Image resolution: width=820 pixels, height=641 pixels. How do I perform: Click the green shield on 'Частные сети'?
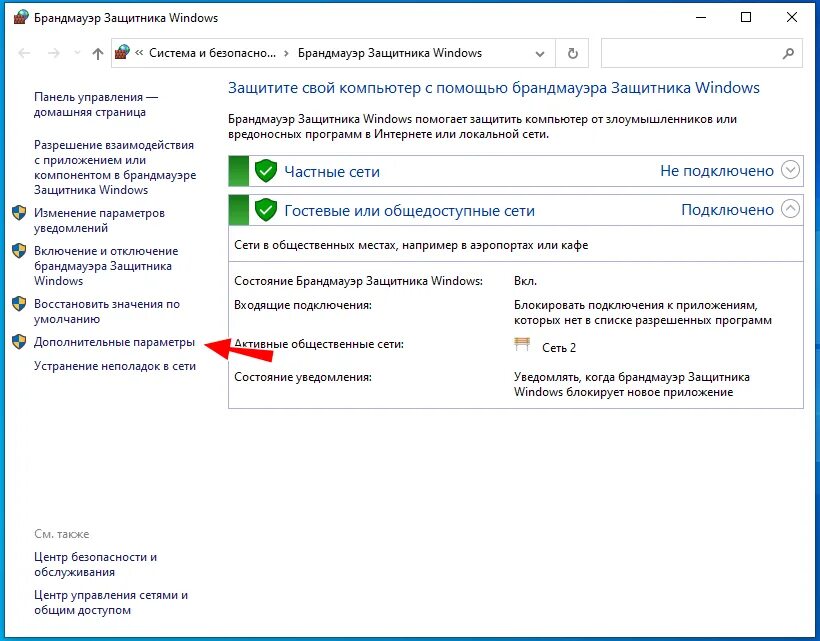tap(266, 171)
